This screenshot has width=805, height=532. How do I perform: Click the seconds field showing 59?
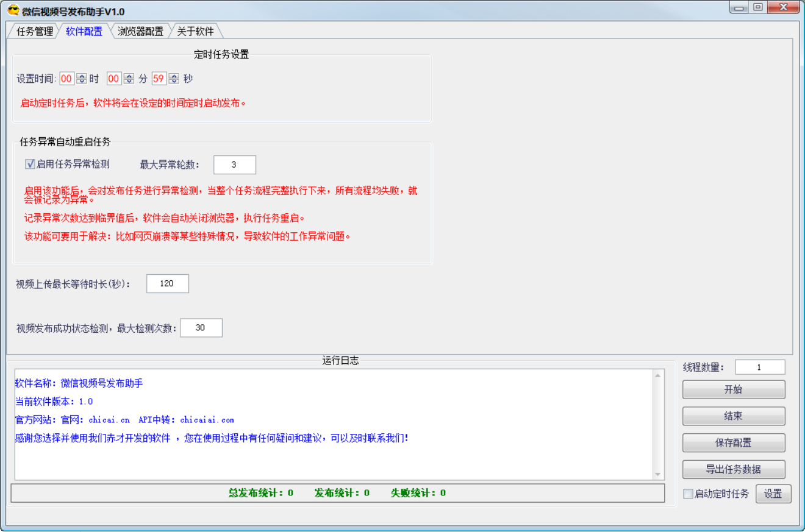click(159, 79)
